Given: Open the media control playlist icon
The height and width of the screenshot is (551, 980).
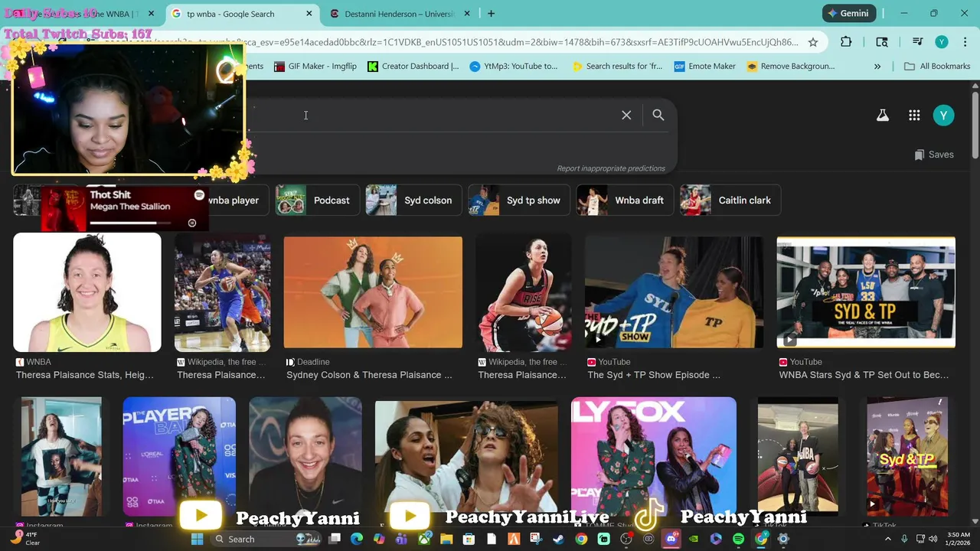Looking at the screenshot, I should pos(917,42).
